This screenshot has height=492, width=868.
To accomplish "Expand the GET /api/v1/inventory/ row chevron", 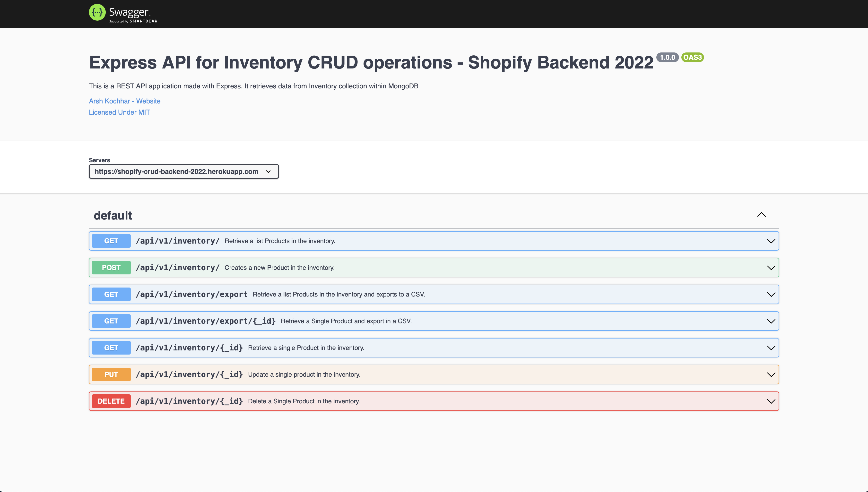I will pos(771,241).
